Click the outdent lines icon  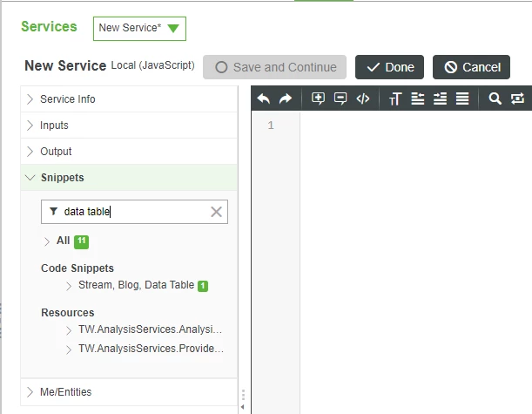[x=418, y=98]
